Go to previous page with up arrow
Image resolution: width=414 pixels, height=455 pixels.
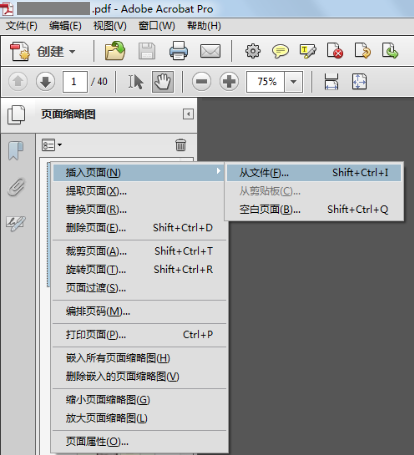click(x=18, y=81)
